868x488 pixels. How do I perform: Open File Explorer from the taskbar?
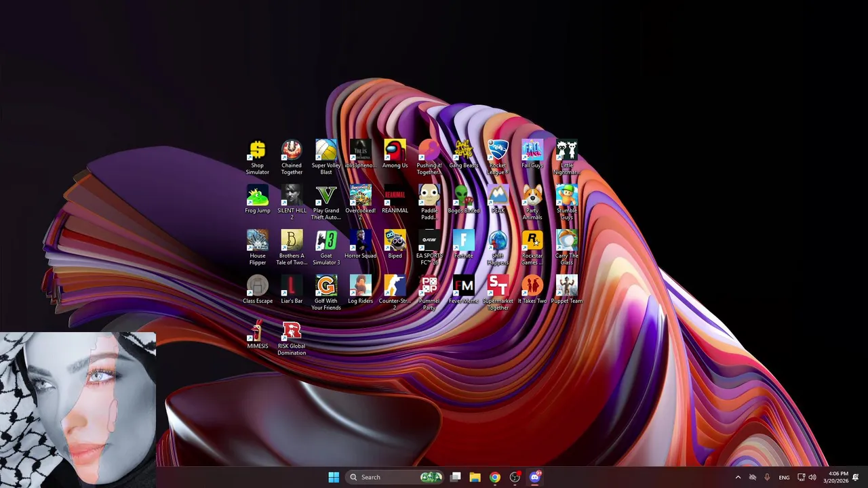475,477
